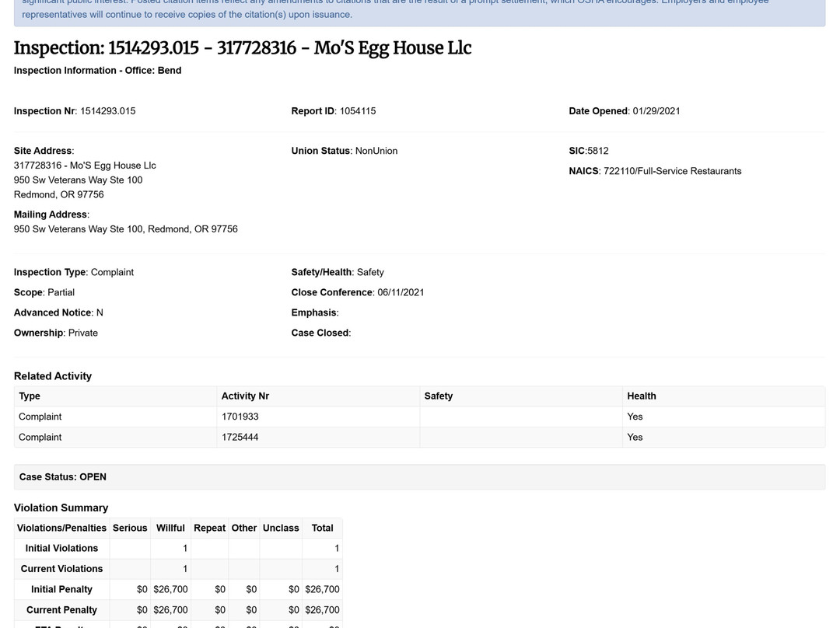
Task: Click the NAICS Full-Service Restaurants code
Action: pyautogui.click(x=672, y=171)
